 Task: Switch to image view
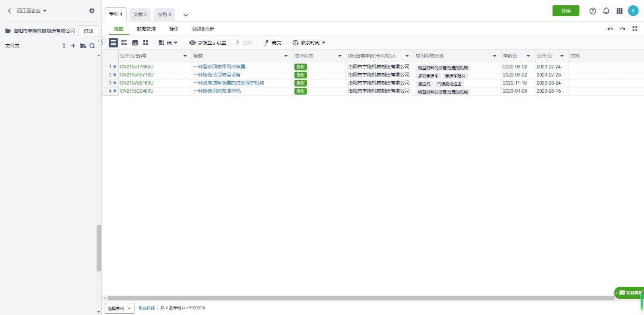tap(135, 43)
